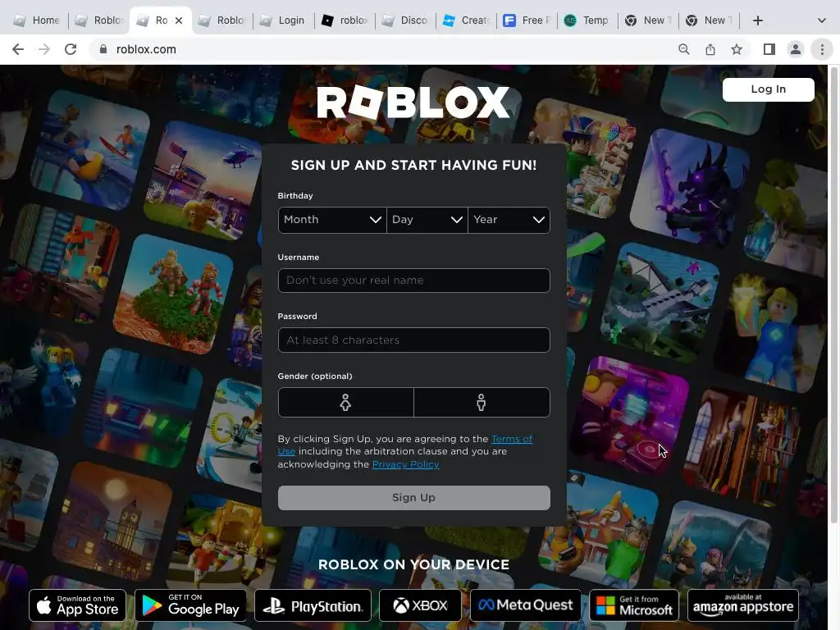Open the Day birthday dropdown
The height and width of the screenshot is (630, 840).
click(427, 220)
